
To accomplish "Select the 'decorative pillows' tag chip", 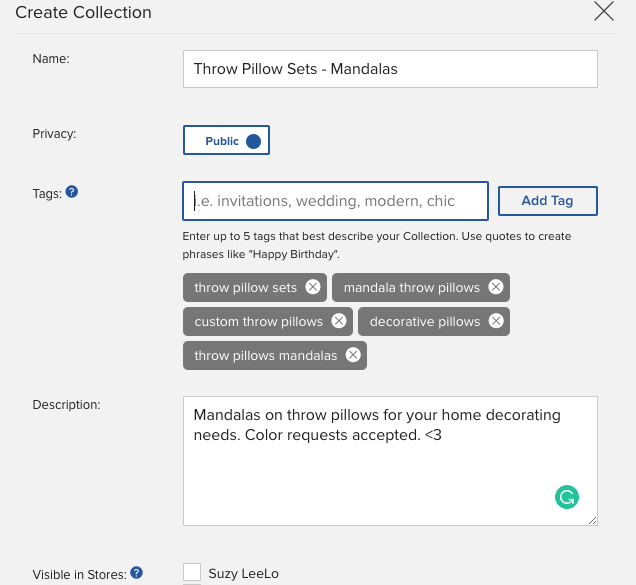I will (x=424, y=321).
